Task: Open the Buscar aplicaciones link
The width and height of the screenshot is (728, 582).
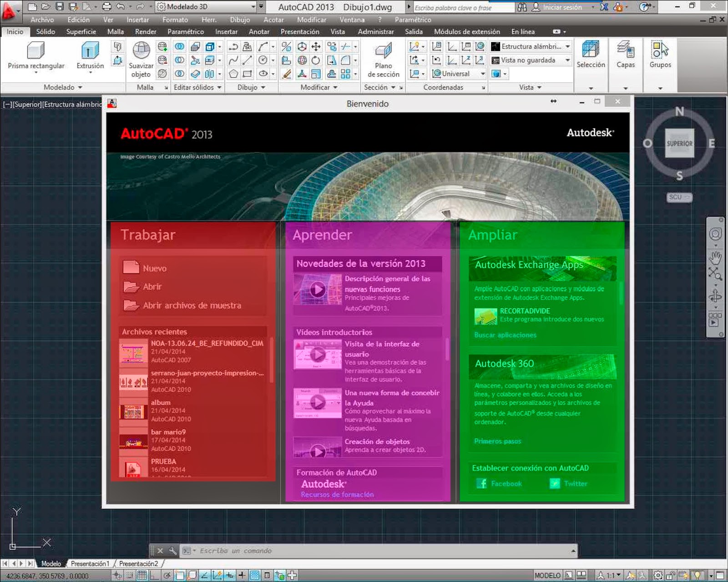Action: [x=506, y=335]
